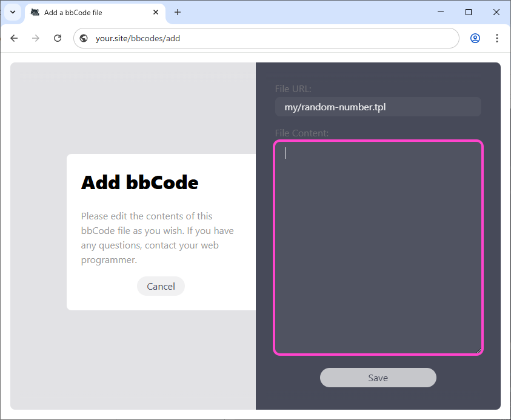Open a new browser tab

click(178, 12)
